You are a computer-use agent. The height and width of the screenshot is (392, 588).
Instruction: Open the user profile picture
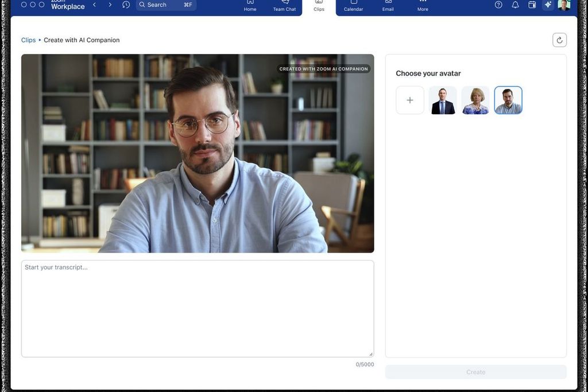click(564, 5)
